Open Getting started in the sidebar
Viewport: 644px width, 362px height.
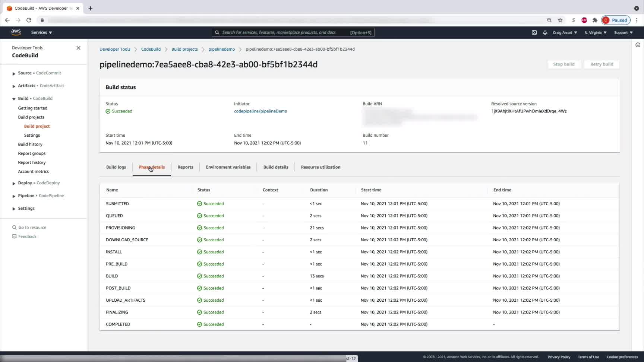[33, 108]
